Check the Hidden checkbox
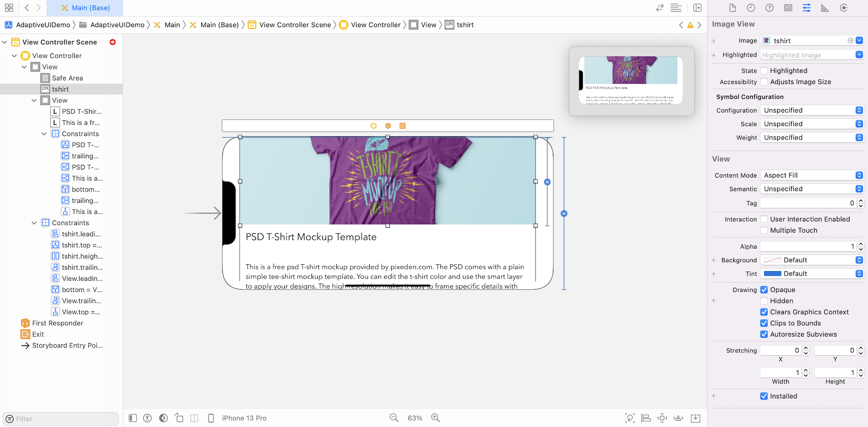Screen dimensions: 868x427 click(x=764, y=301)
